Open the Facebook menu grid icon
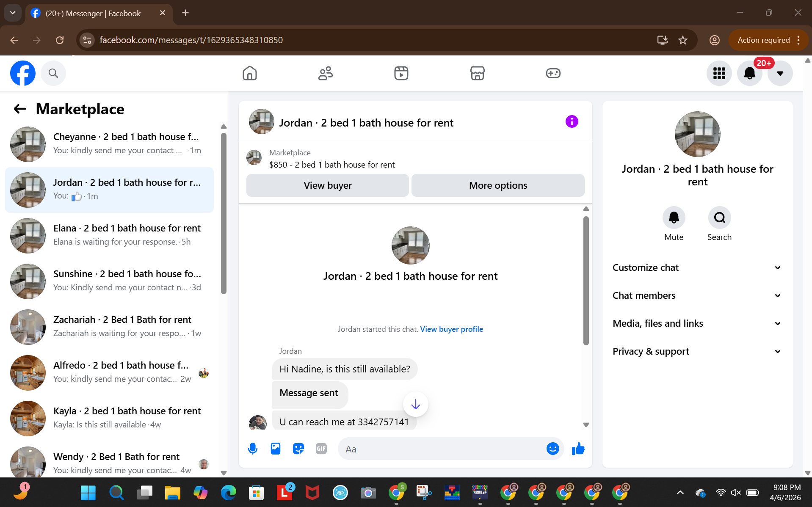 click(x=719, y=73)
